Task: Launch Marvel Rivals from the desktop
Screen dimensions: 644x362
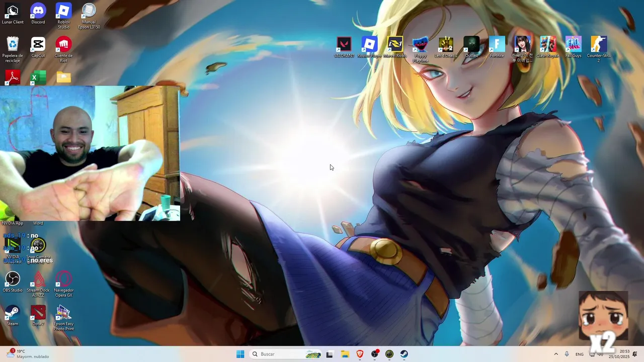Action: click(395, 47)
